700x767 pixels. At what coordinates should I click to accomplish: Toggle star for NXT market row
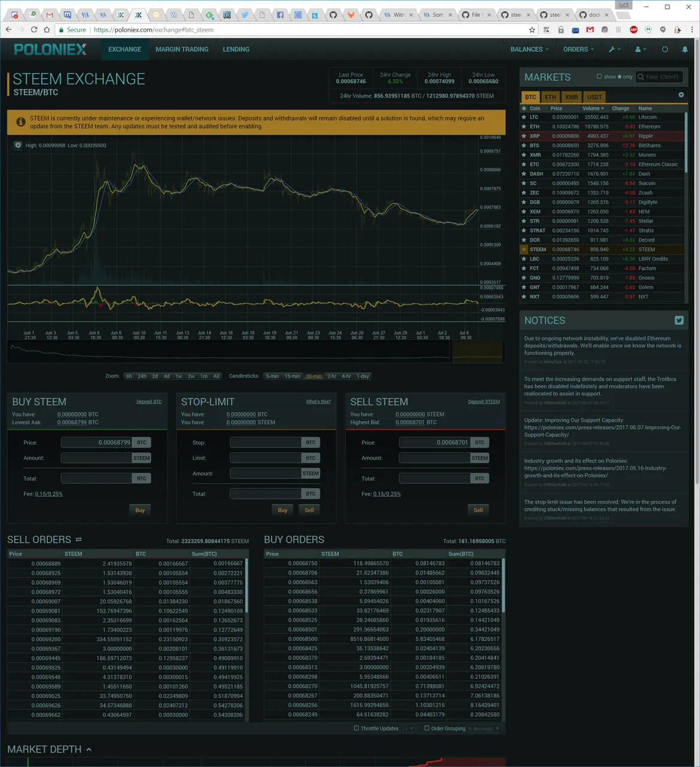[x=524, y=297]
